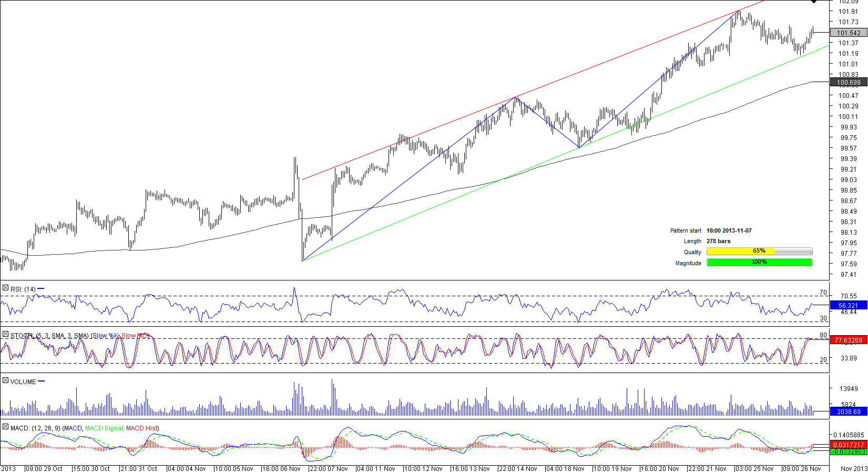
Task: Click the green MACD value tag -0.0332983
Action: 849,451
